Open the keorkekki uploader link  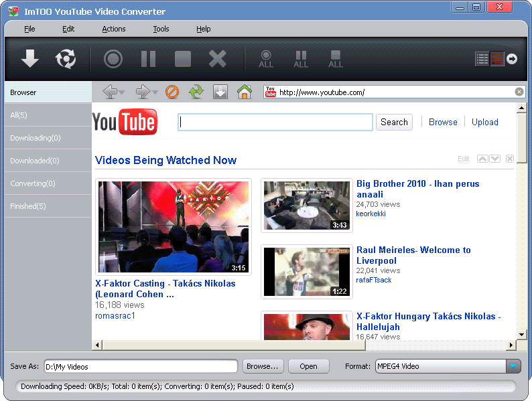pyautogui.click(x=371, y=214)
